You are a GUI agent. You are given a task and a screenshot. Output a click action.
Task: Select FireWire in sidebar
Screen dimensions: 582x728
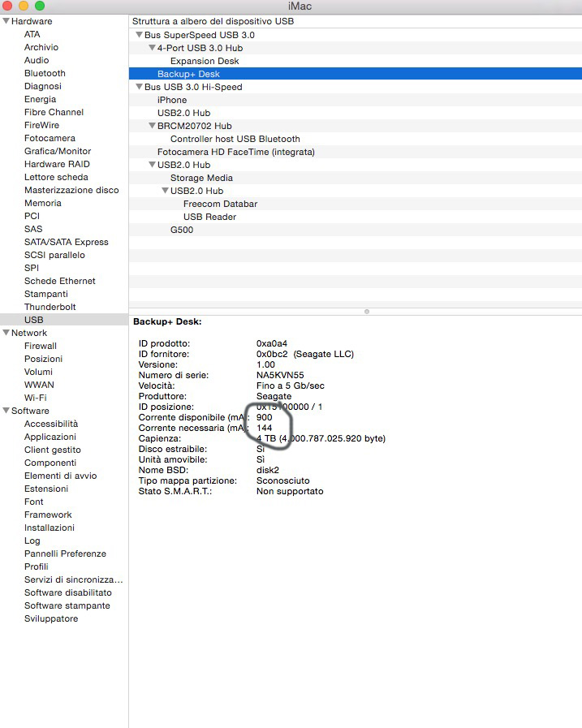(42, 125)
